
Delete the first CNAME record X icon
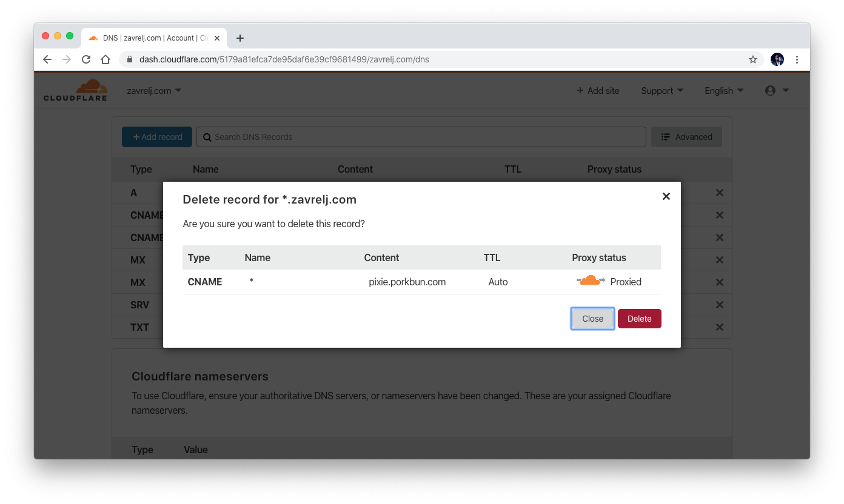(720, 215)
